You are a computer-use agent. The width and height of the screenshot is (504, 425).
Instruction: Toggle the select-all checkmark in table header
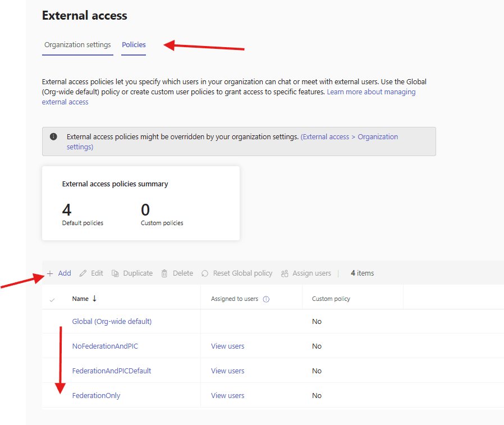pos(52,300)
